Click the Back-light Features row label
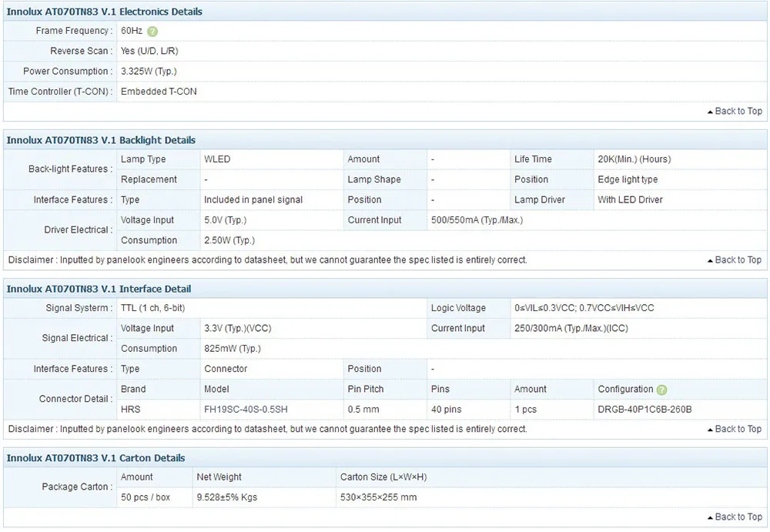Viewport: 770px width, 532px height. [x=71, y=169]
